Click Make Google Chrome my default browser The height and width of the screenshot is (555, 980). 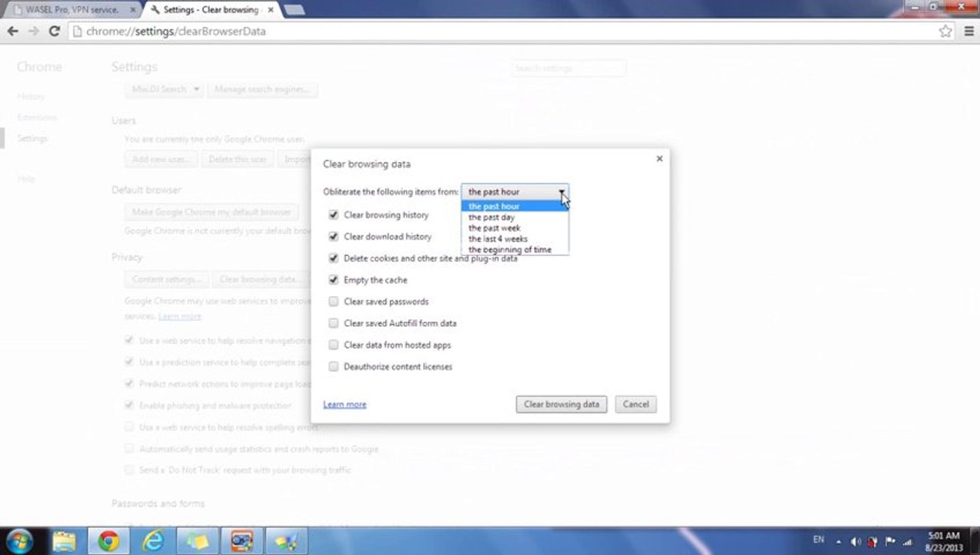click(x=212, y=212)
